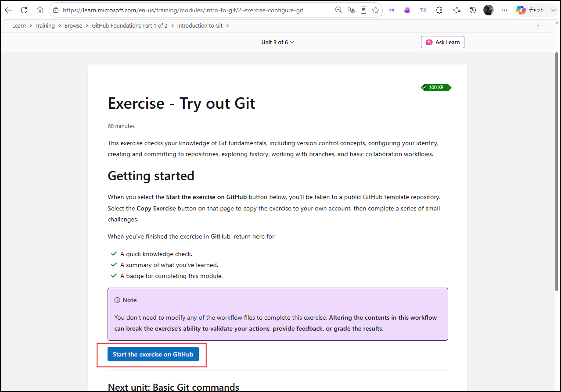Go to the Training breadcrumb

click(45, 26)
